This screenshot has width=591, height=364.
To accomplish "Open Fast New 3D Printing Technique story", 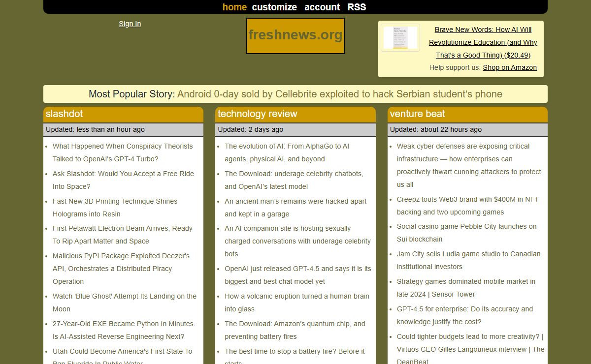I will (x=115, y=208).
